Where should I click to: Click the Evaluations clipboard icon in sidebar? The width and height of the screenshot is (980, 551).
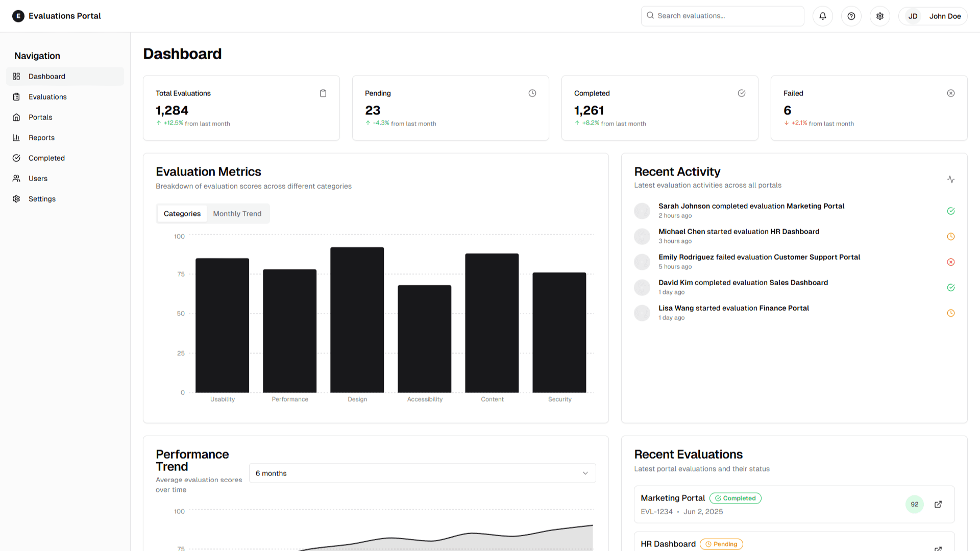[16, 97]
